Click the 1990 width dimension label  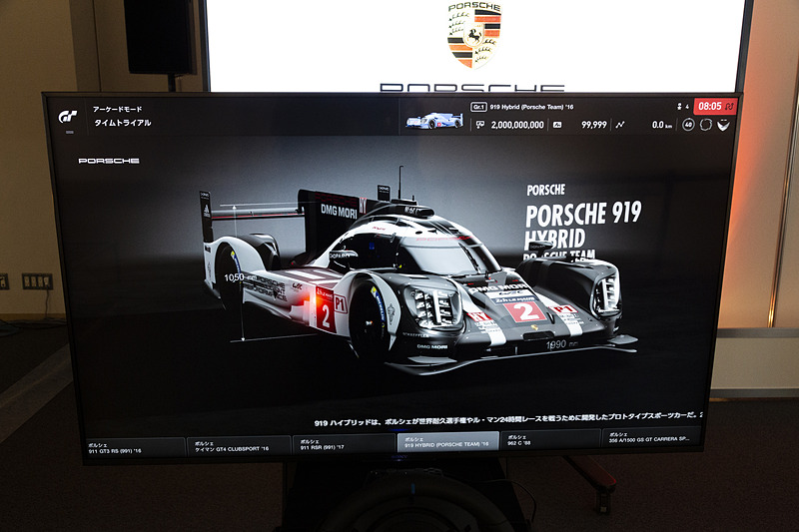[x=561, y=344]
